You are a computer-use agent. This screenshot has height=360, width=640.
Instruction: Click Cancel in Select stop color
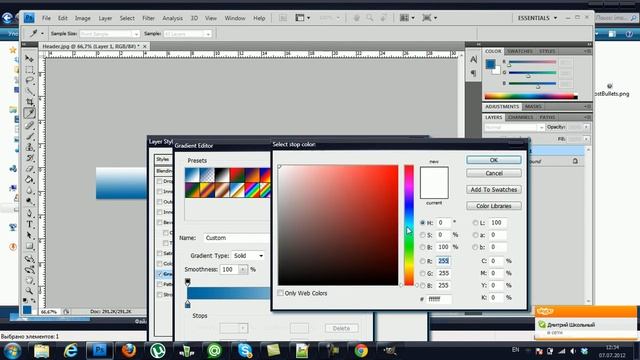pyautogui.click(x=494, y=173)
